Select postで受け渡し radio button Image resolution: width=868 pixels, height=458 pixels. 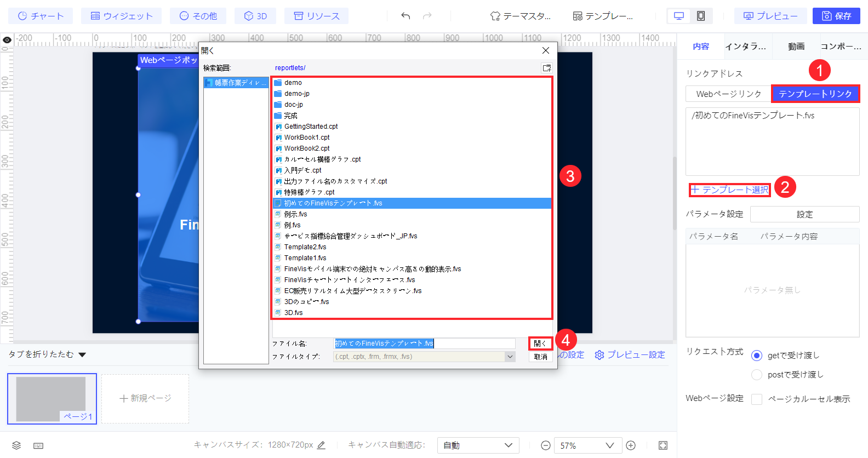pos(757,375)
